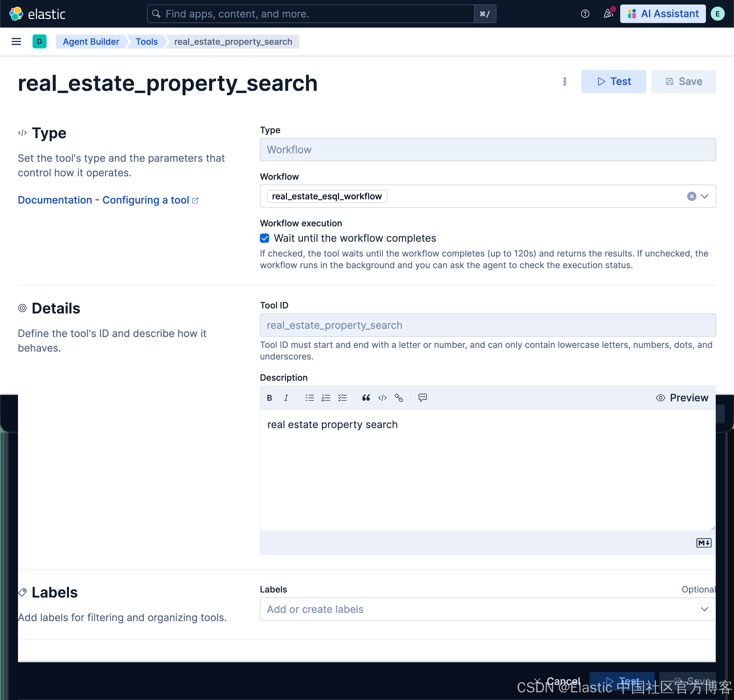
Task: Insert a task checklist in description
Action: click(x=342, y=398)
